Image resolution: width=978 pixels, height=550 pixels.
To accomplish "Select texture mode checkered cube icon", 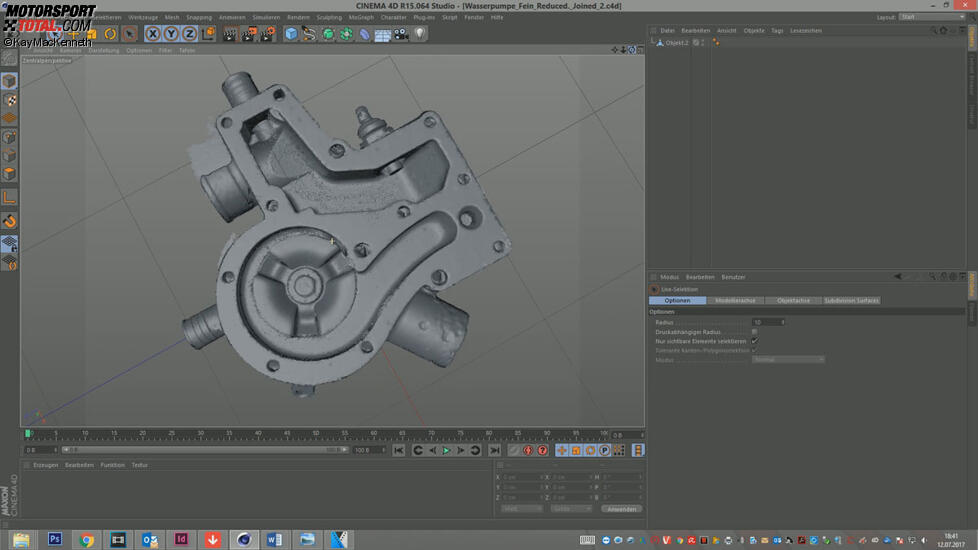I will [9, 100].
